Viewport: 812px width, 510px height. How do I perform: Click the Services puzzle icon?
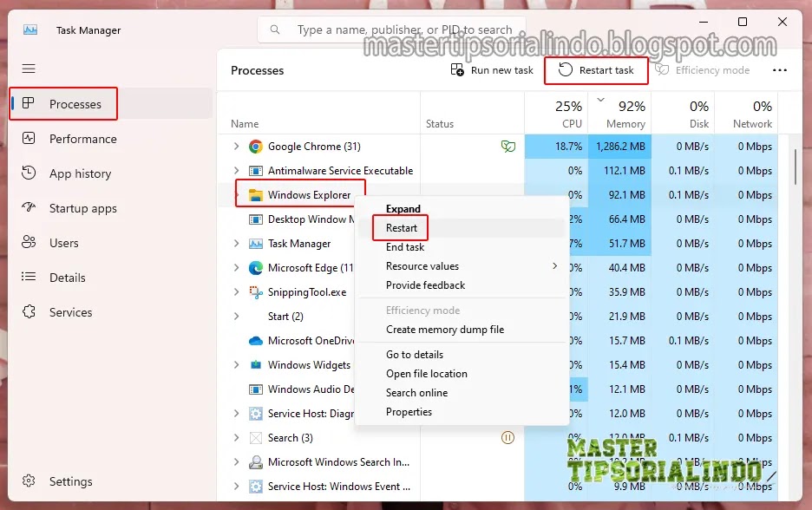point(29,311)
